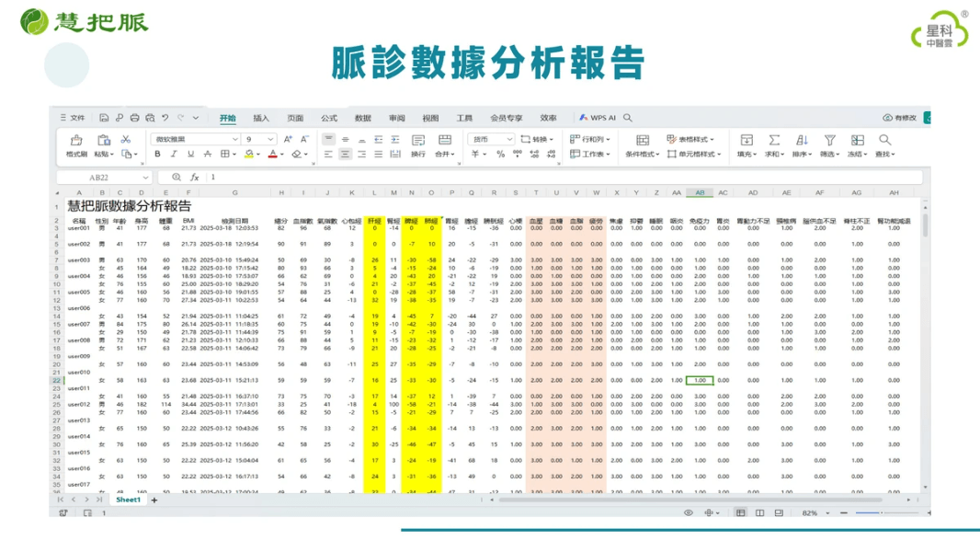Click the Print icon in quick toolbar
The width and height of the screenshot is (980, 552).
click(x=134, y=118)
